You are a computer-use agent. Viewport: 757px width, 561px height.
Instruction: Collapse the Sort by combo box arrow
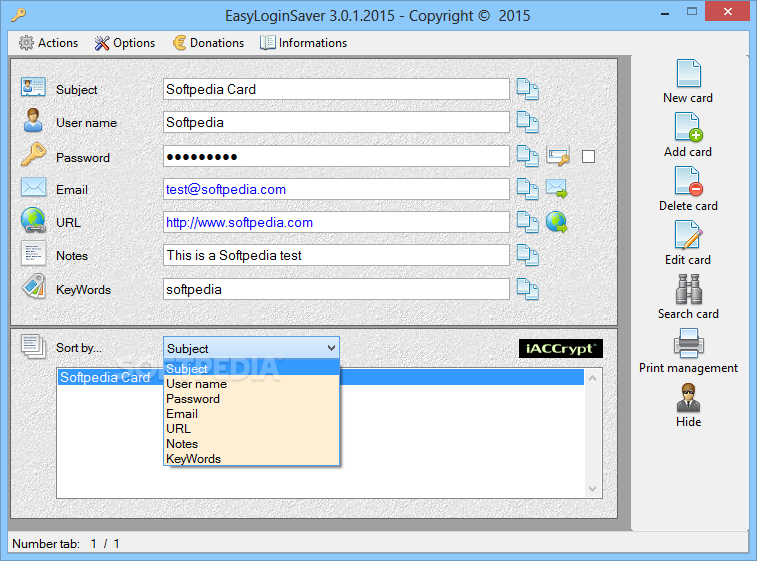331,348
